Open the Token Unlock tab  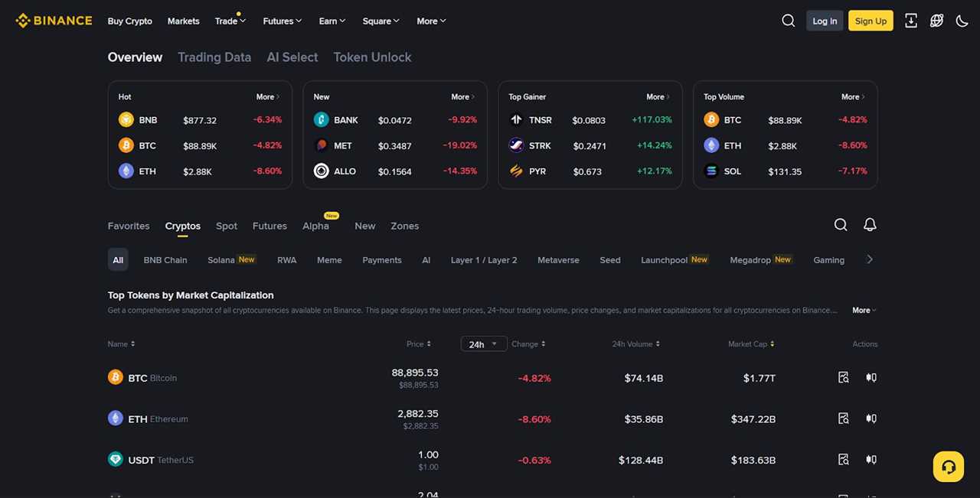[x=372, y=57]
